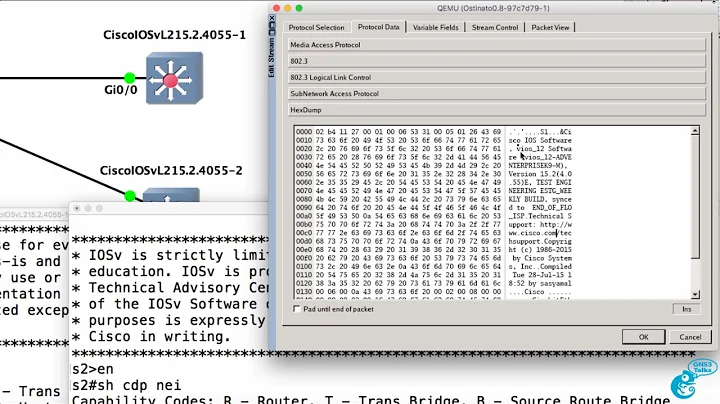Click the hexdump vertical scrollbar thumb
The height and width of the screenshot is (404, 720).
coord(695,196)
